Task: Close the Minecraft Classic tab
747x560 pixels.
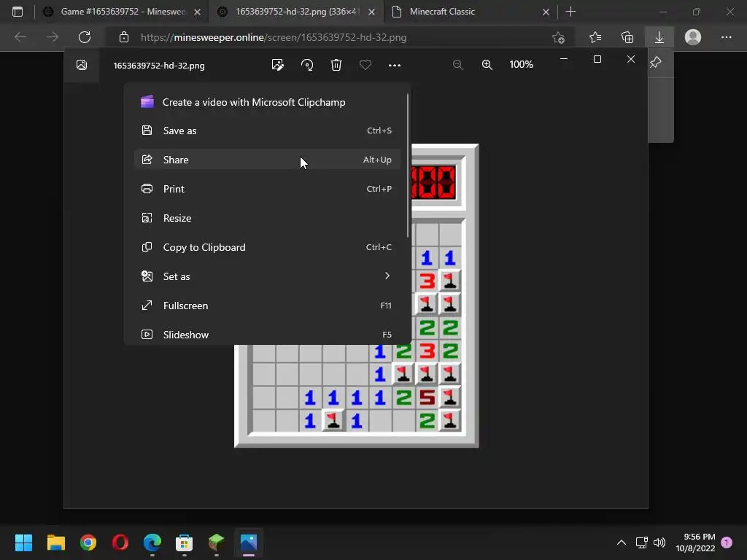Action: [546, 12]
